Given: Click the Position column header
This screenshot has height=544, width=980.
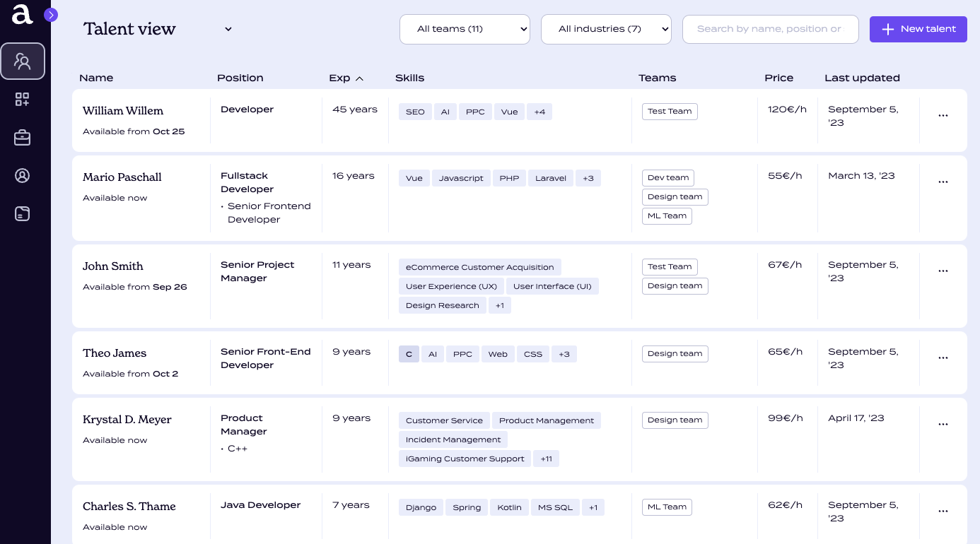Looking at the screenshot, I should (240, 78).
